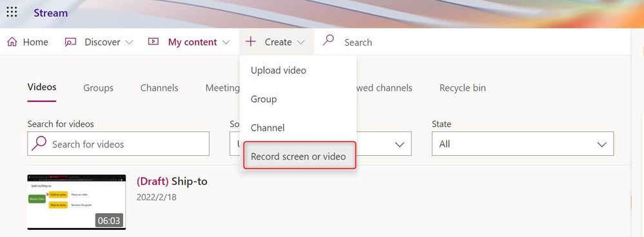The image size is (644, 237).
Task: Expand the Discover menu chevron
Action: (x=129, y=43)
